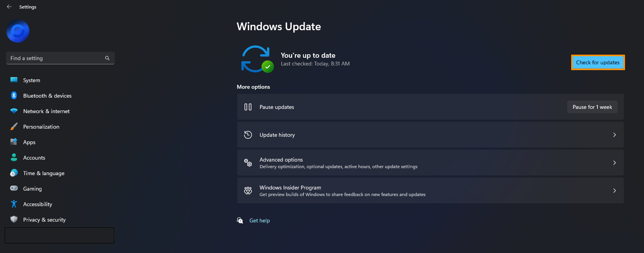The width and height of the screenshot is (644, 253).
Task: Click the Advanced options gears icon
Action: (248, 163)
